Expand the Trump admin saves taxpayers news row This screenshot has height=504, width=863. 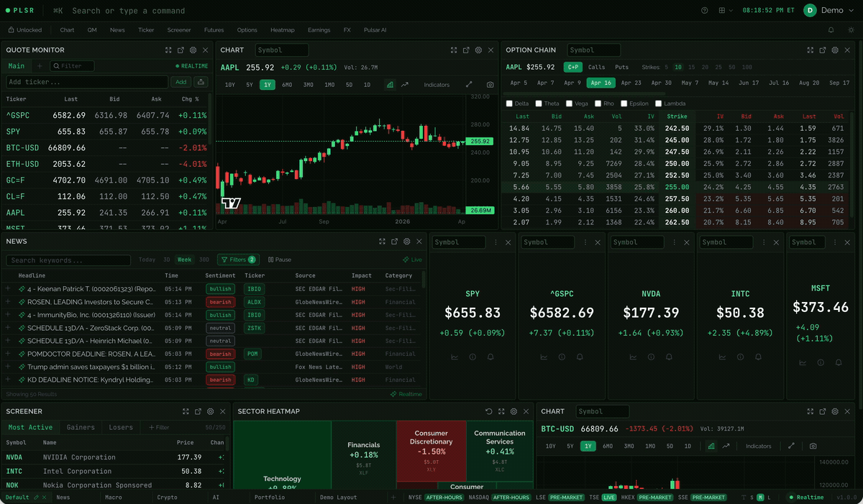8,367
